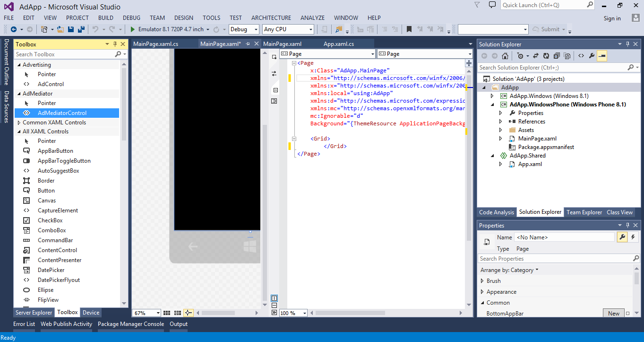
Task: Click the Collapse All icon in Solution Explorer
Action: [x=557, y=56]
